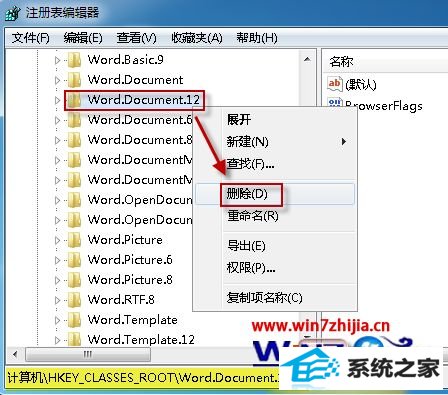Screen dimensions: 448x395
Task: Select the Word.RTF.8 key label
Action: click(x=121, y=300)
